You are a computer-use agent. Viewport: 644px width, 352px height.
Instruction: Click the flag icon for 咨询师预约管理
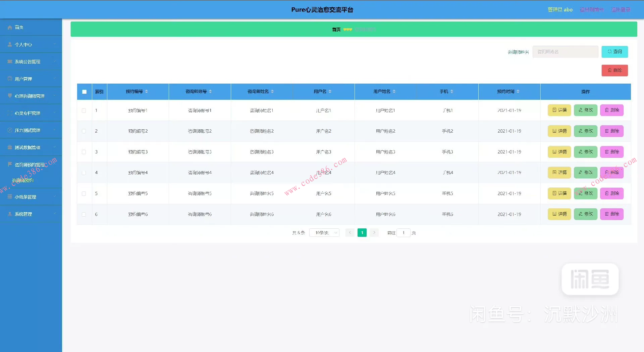[10, 164]
